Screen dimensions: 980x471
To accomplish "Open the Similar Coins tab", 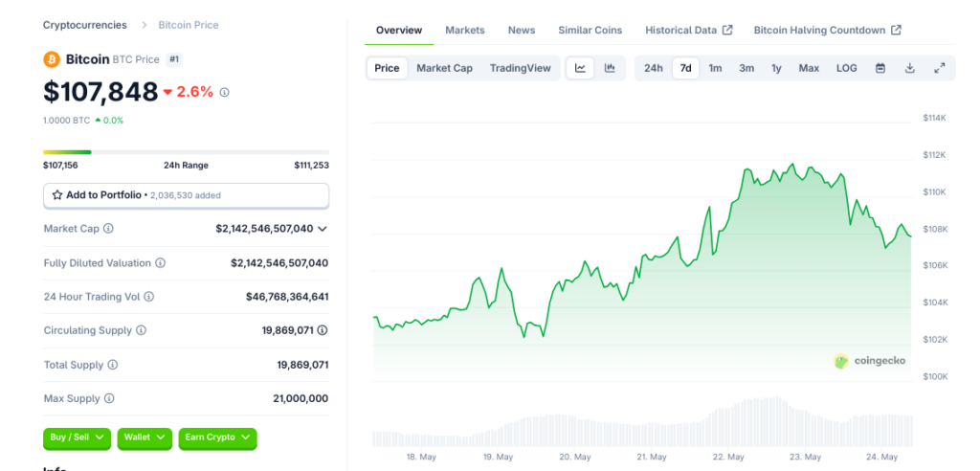I will pos(590,30).
